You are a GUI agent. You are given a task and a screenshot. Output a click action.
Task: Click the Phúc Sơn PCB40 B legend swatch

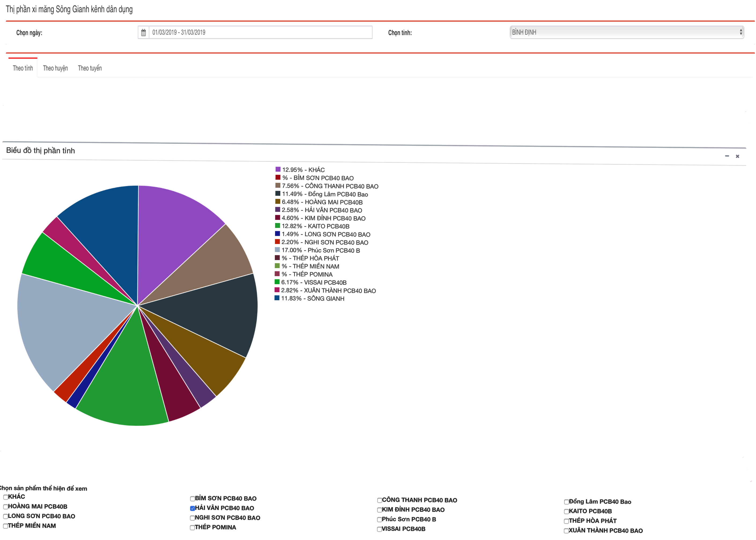click(277, 249)
